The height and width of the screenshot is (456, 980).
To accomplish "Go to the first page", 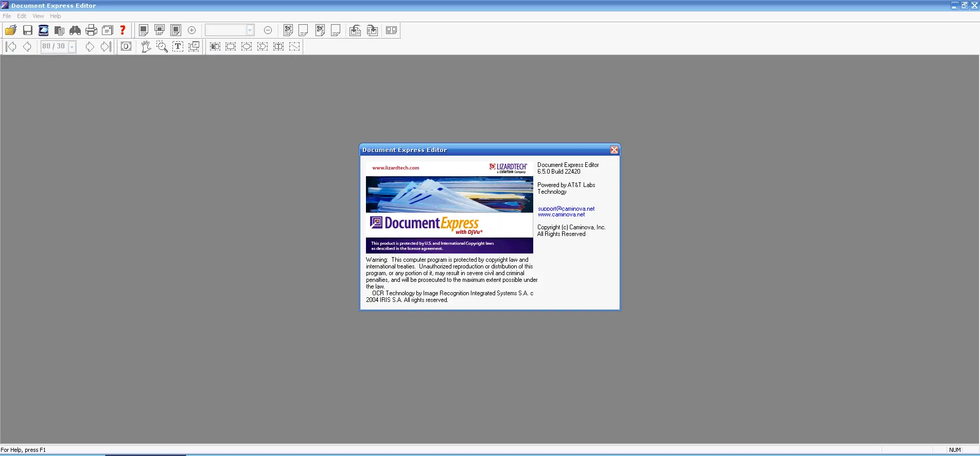I will click(x=11, y=47).
